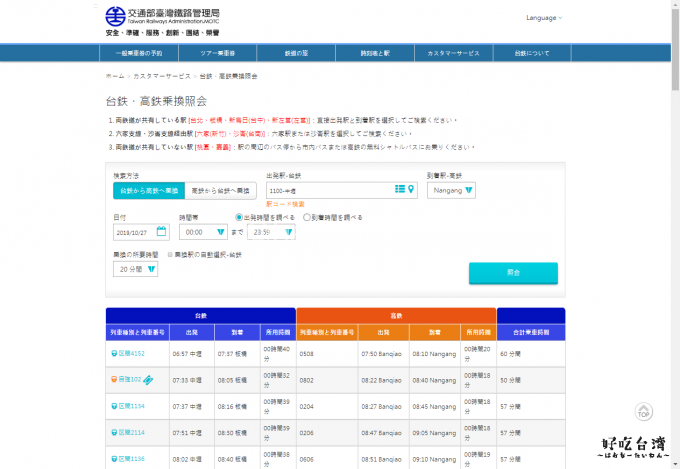Switch to 高鉄から台鉄へ乗換 transfer mode
680x469 pixels.
pos(220,190)
